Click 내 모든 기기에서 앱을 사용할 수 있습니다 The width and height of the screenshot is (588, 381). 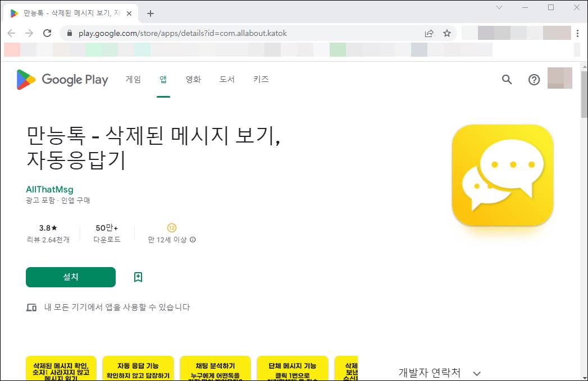pos(117,307)
